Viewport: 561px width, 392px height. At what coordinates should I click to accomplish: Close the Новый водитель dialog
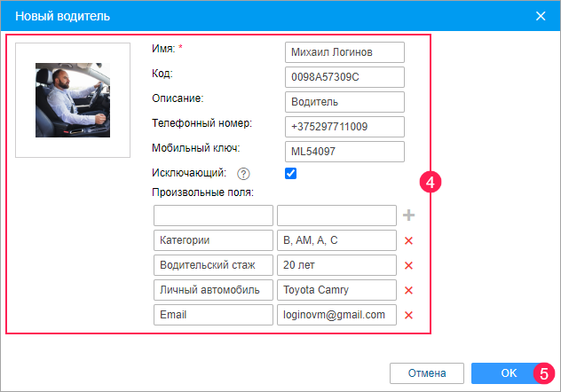[x=541, y=16]
